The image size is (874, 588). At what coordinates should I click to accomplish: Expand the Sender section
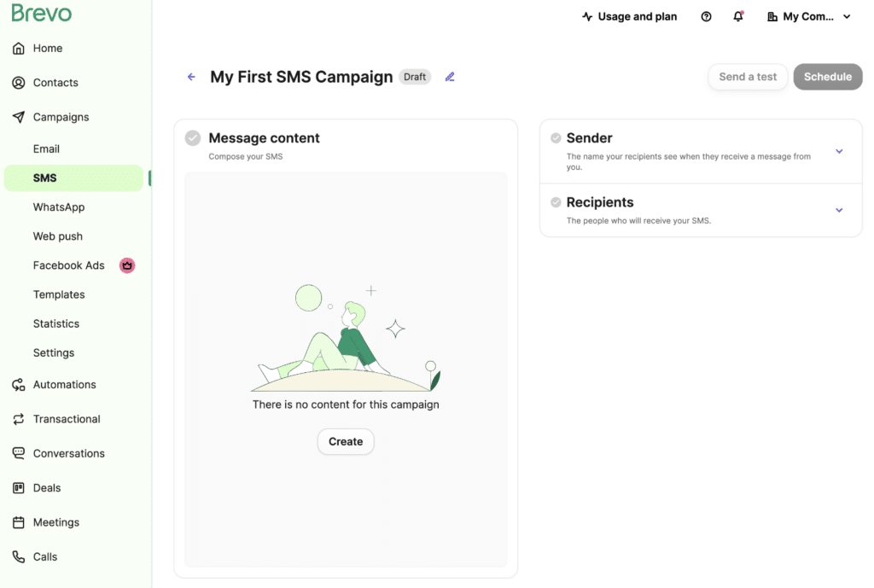(x=839, y=151)
